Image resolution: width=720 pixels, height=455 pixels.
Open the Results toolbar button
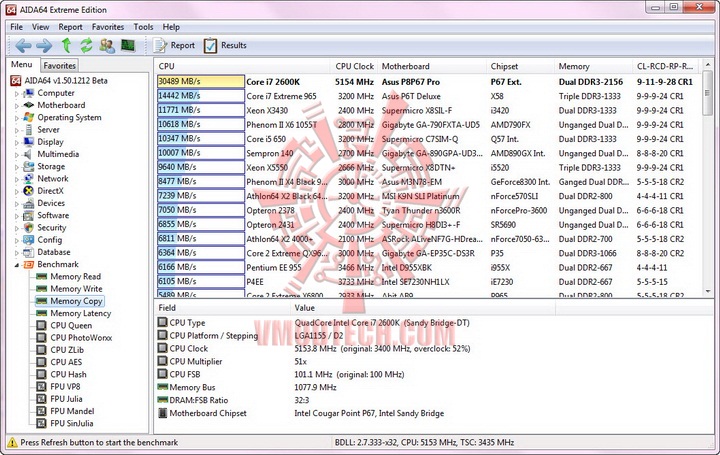tap(225, 45)
